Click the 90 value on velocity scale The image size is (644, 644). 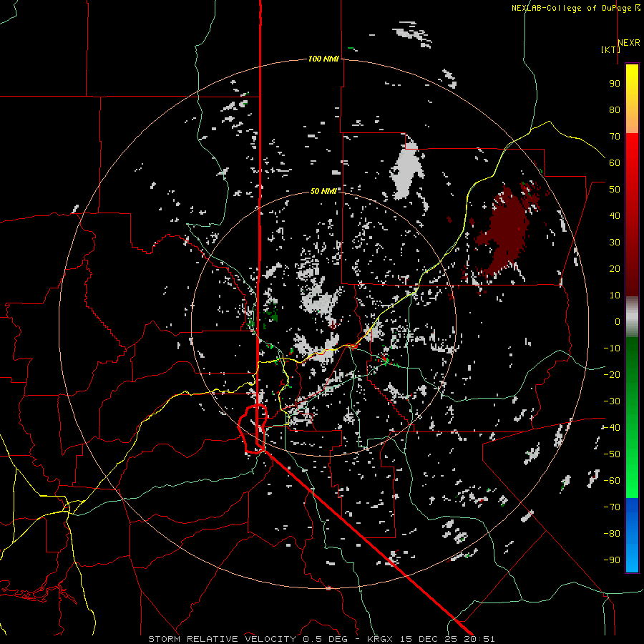pyautogui.click(x=615, y=84)
